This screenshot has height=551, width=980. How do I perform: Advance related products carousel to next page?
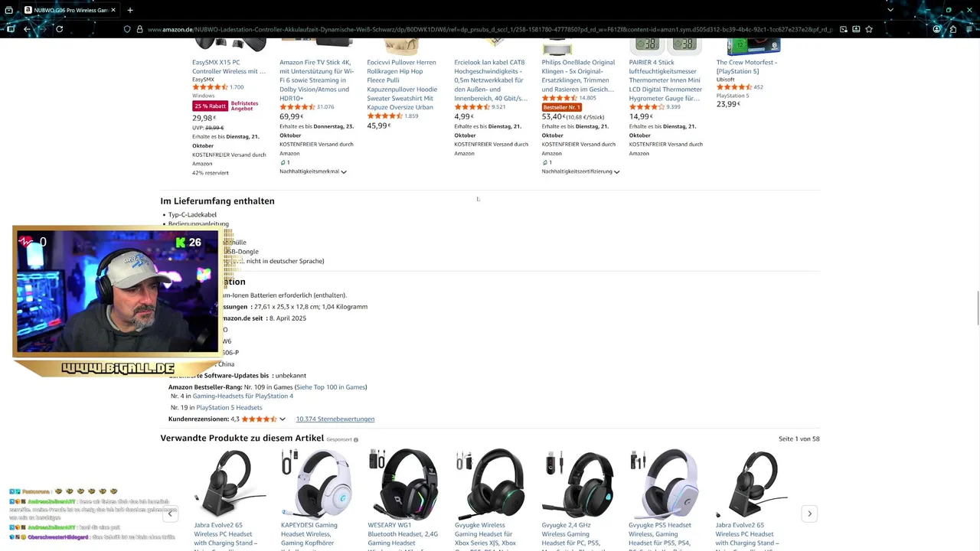coord(809,514)
